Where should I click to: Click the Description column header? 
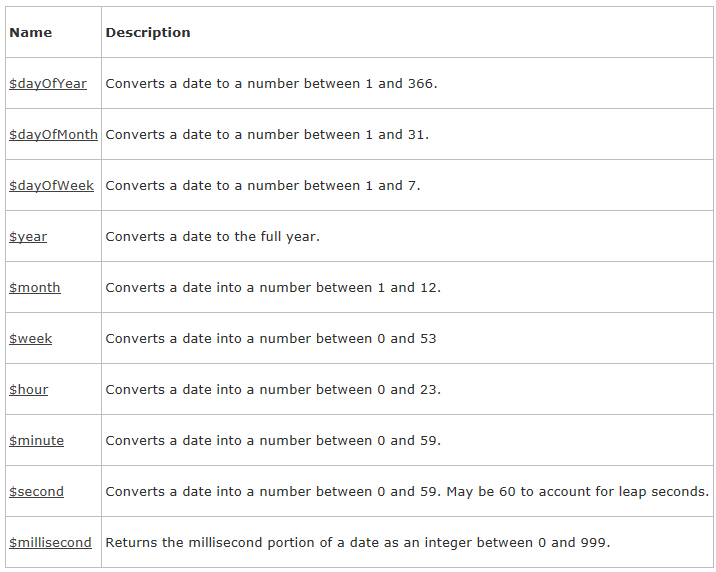148,33
